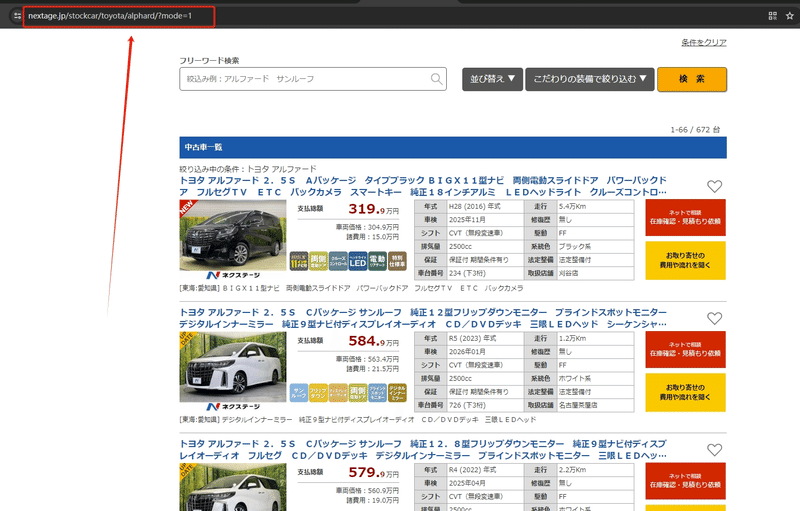Click the orange 検索 button
800x511 pixels.
click(692, 79)
